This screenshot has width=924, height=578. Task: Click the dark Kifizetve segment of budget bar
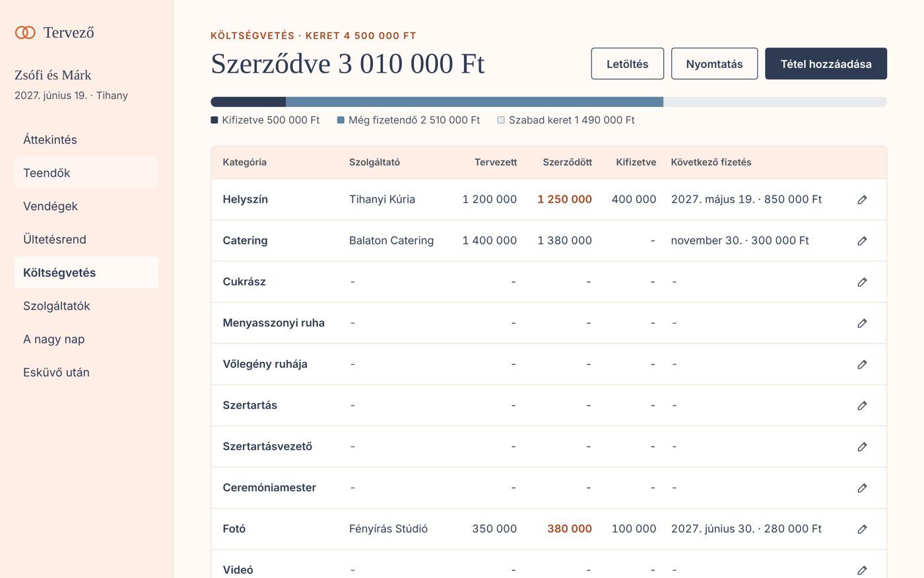coord(248,102)
